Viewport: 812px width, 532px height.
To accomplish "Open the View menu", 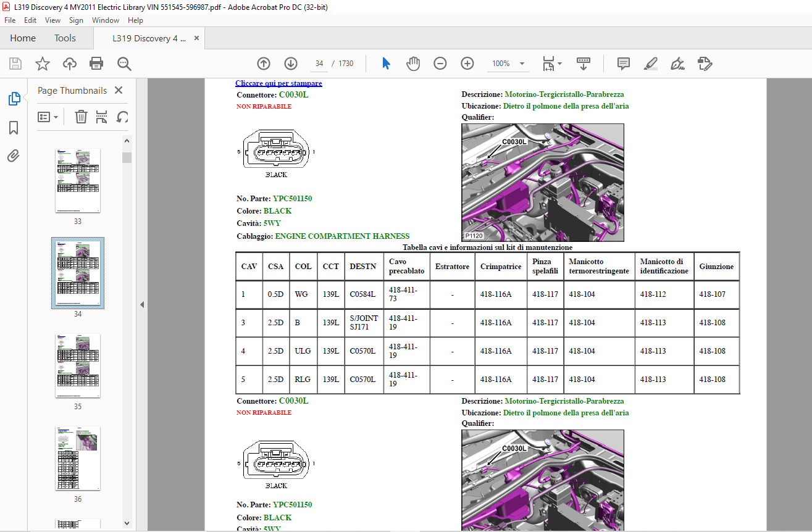I will pos(53,20).
